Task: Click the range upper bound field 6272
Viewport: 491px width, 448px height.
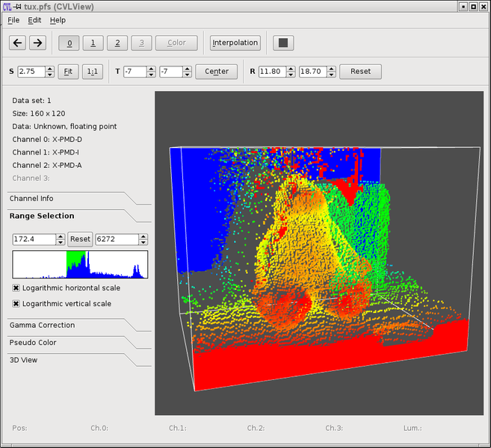Action: [117, 240]
